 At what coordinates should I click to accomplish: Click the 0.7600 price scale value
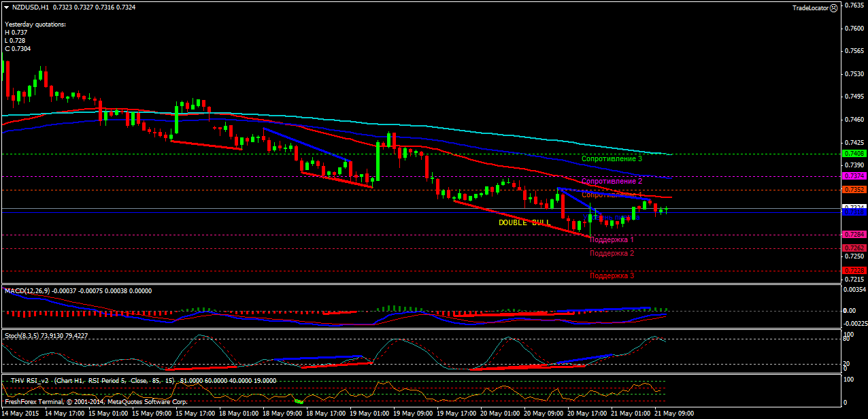click(854, 28)
